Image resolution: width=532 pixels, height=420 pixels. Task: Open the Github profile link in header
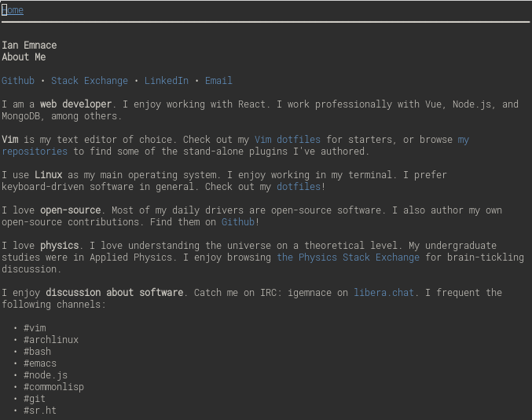(18, 81)
